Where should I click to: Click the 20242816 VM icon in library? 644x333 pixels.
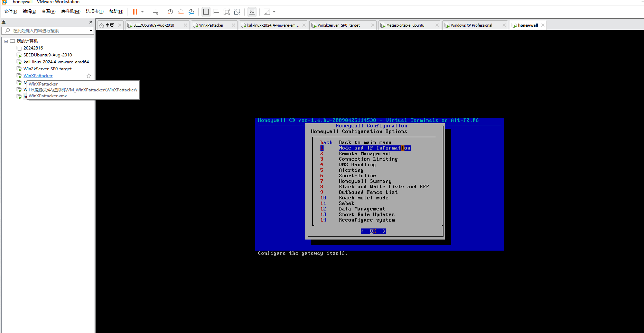coord(19,48)
